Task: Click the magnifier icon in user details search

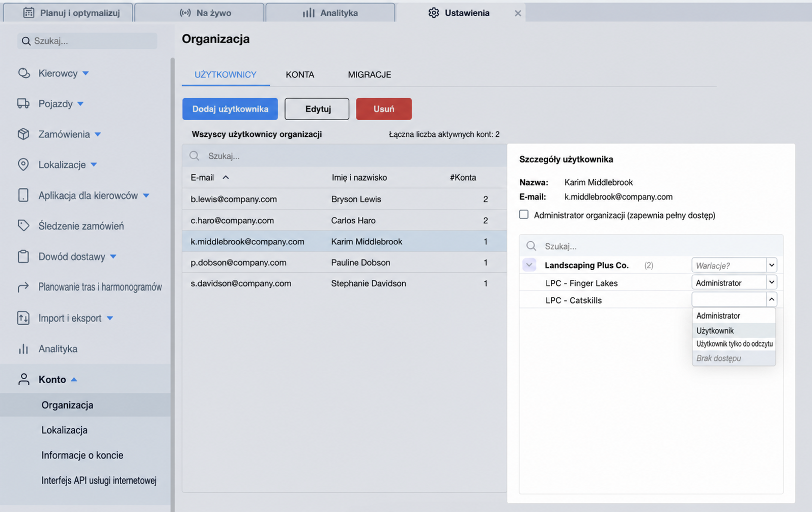Action: (531, 246)
